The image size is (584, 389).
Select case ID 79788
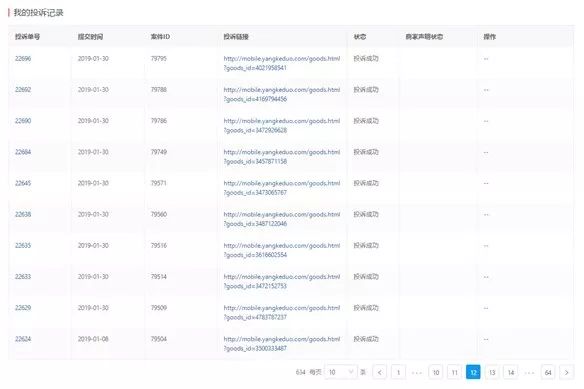click(159, 90)
